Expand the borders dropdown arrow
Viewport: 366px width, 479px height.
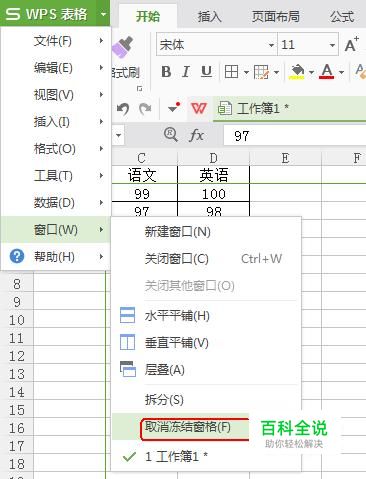click(x=246, y=72)
